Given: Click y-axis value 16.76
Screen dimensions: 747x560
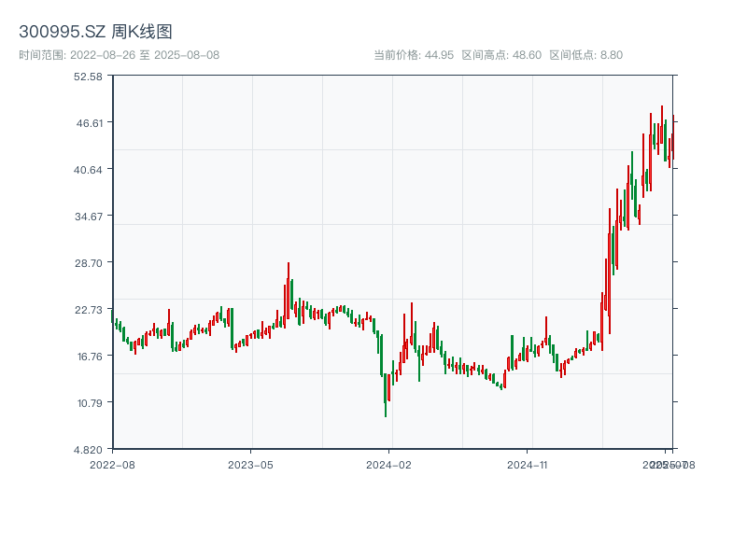Looking at the screenshot, I should pos(90,357).
